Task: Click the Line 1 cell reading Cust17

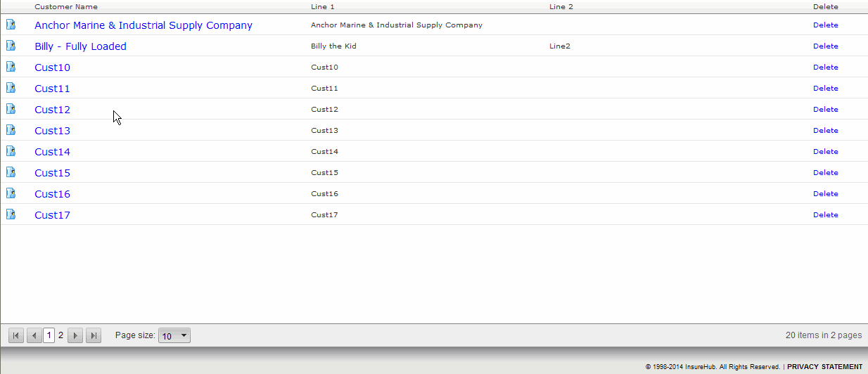Action: (324, 214)
